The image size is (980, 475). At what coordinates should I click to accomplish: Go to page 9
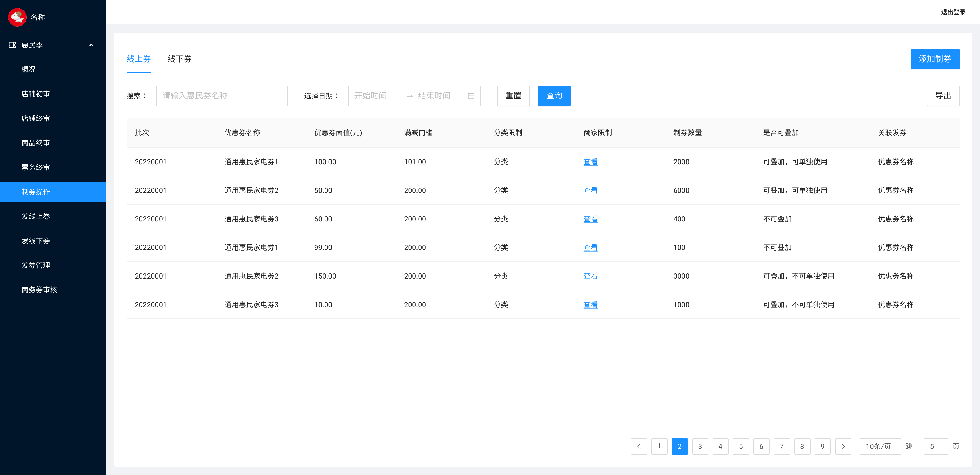coord(823,446)
